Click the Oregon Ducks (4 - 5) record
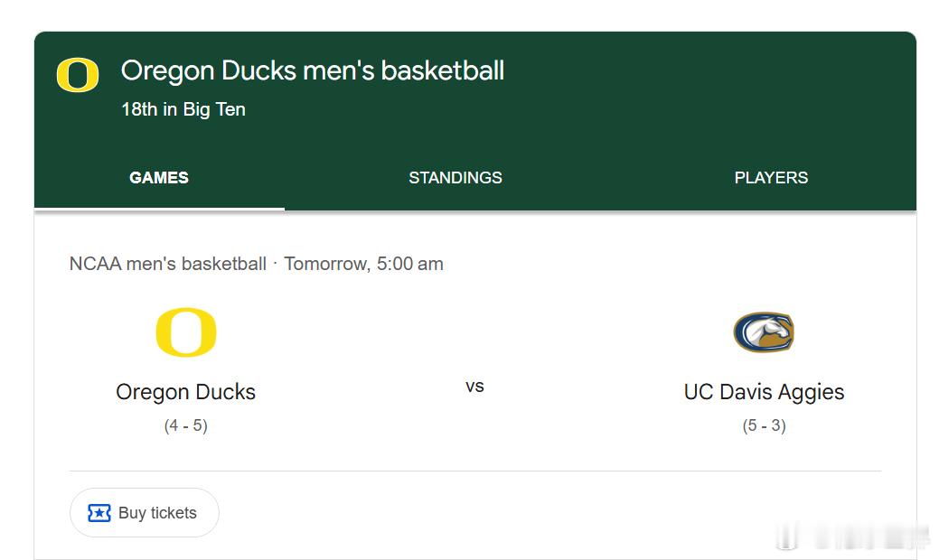The image size is (939, 560). 185,425
